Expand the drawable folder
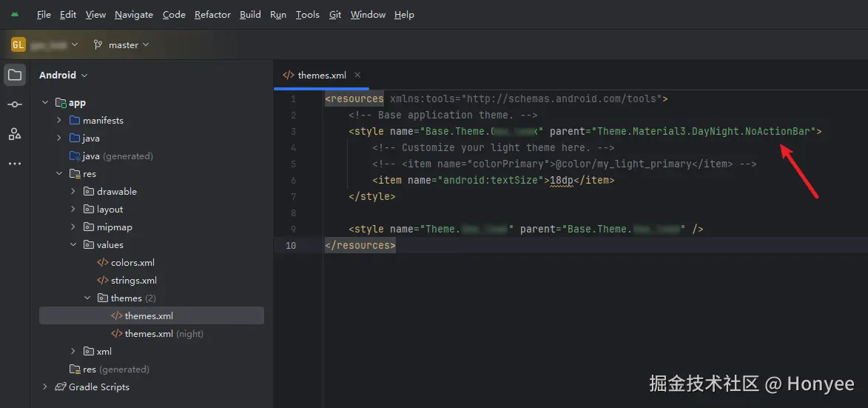 point(73,192)
